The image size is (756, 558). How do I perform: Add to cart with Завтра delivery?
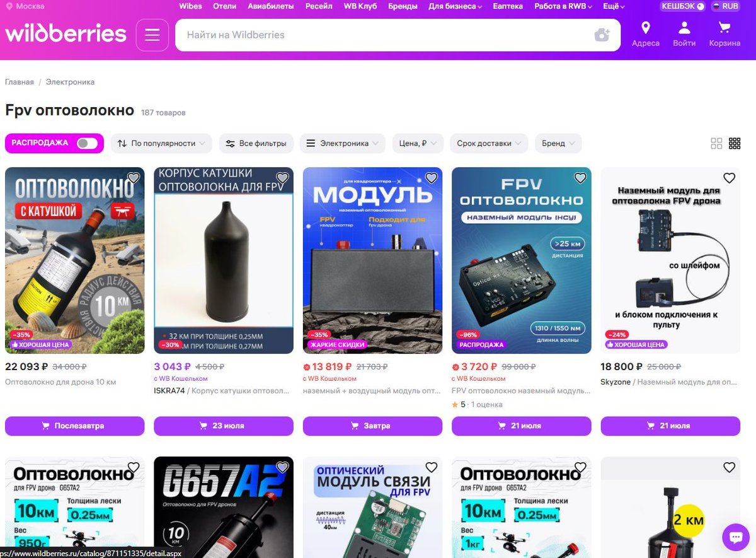[372, 426]
